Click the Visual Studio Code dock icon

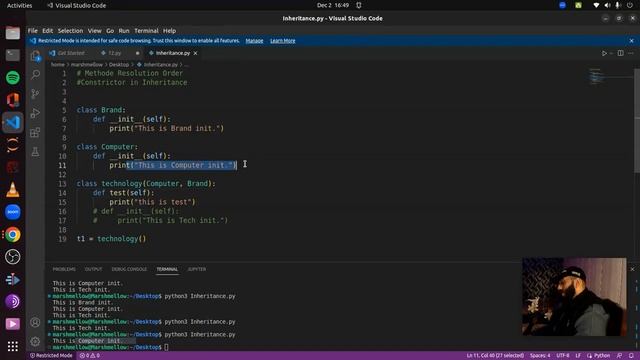(x=13, y=122)
